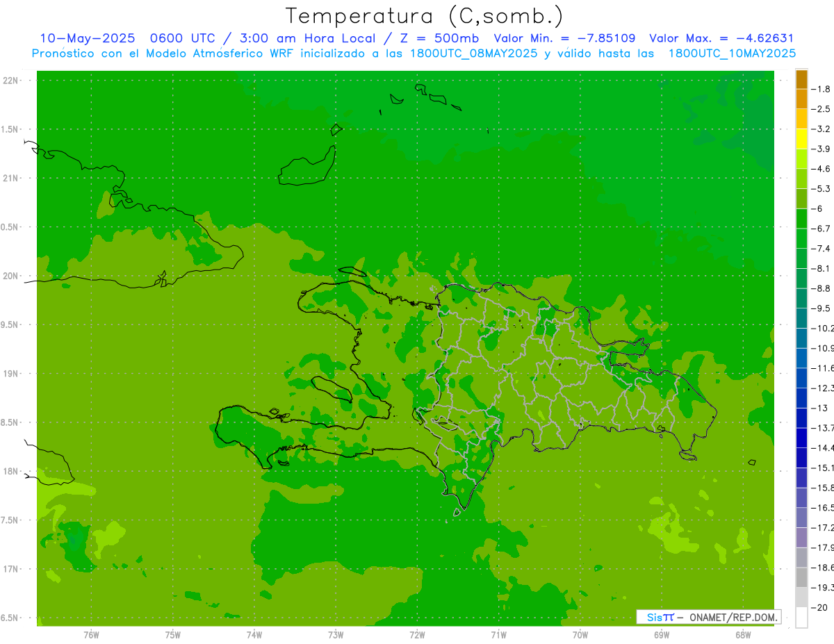Click the dark orange swatch above -1.8
This screenshot has width=834, height=644.
(x=801, y=79)
